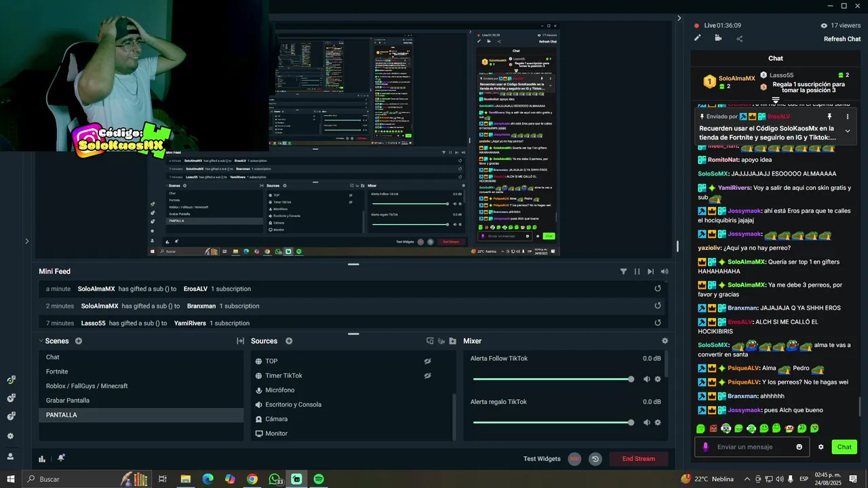
Task: Share the stream with share icon
Action: click(x=739, y=39)
